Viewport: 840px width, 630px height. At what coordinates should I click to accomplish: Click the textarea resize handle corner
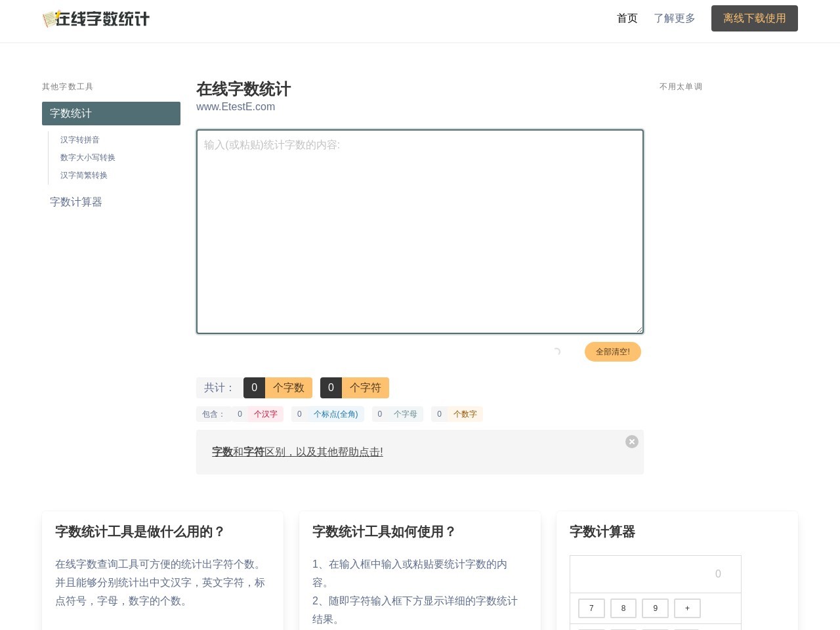[639, 329]
